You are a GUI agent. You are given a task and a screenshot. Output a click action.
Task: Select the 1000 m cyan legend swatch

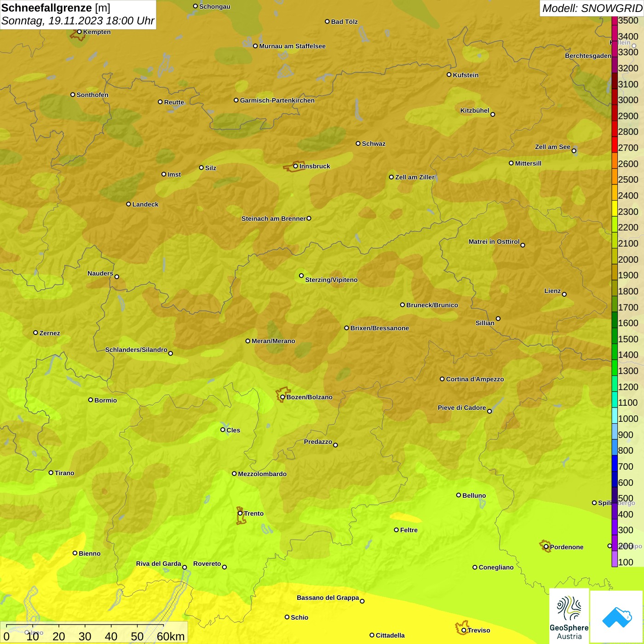pyautogui.click(x=615, y=415)
